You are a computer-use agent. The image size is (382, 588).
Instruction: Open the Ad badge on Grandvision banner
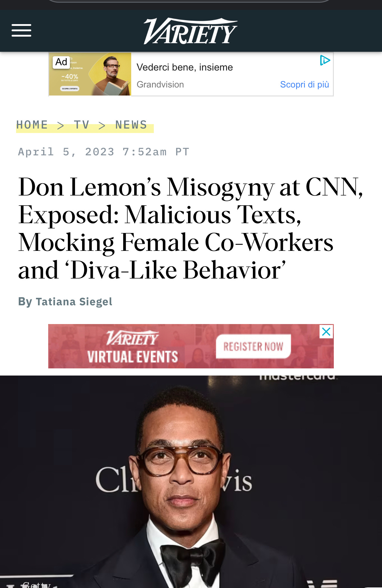coord(61,62)
